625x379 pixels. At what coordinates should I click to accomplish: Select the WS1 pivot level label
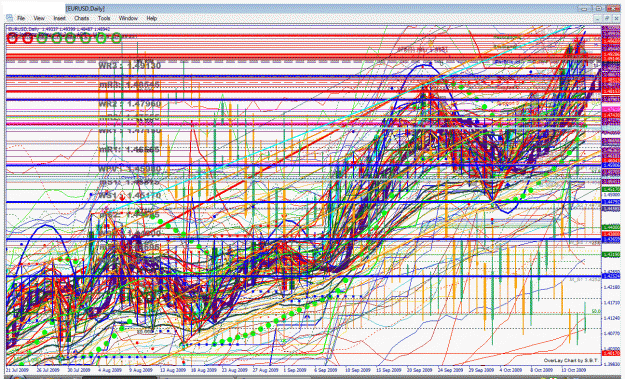[130, 196]
